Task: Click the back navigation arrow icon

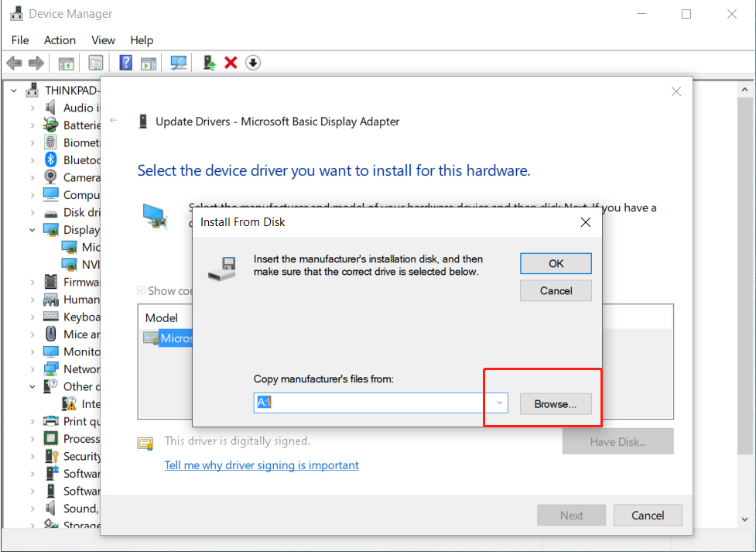Action: pyautogui.click(x=14, y=62)
